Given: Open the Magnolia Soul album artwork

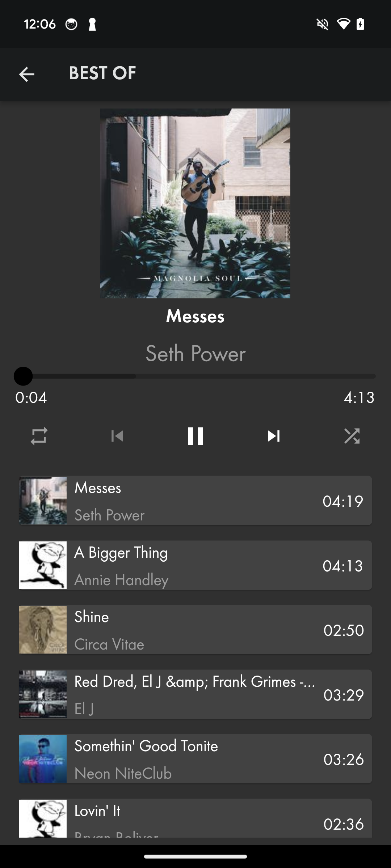Looking at the screenshot, I should click(x=195, y=203).
